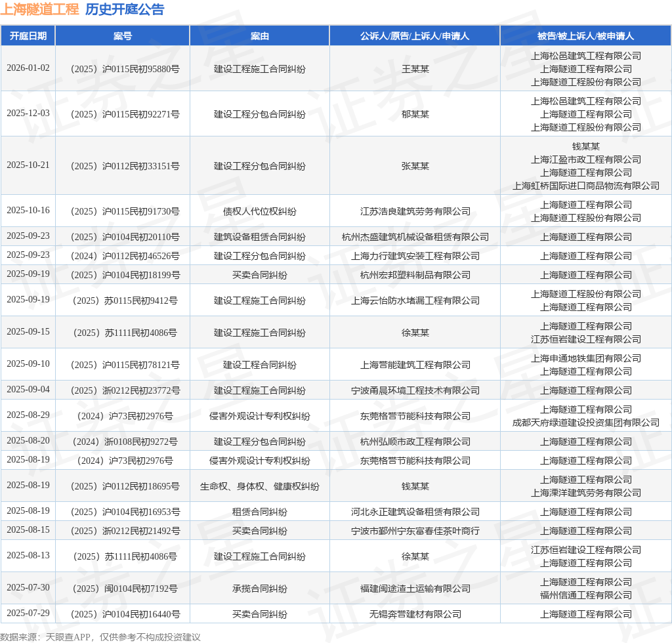Click defendant 上海申通地铁集团有限公司

point(586,358)
